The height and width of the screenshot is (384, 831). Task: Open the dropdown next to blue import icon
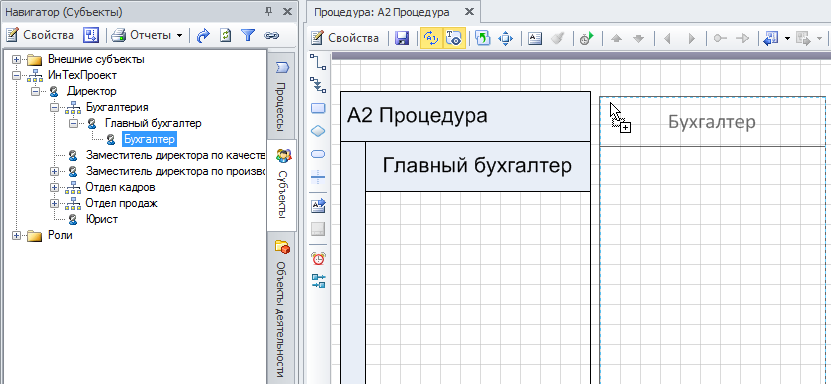click(x=787, y=38)
